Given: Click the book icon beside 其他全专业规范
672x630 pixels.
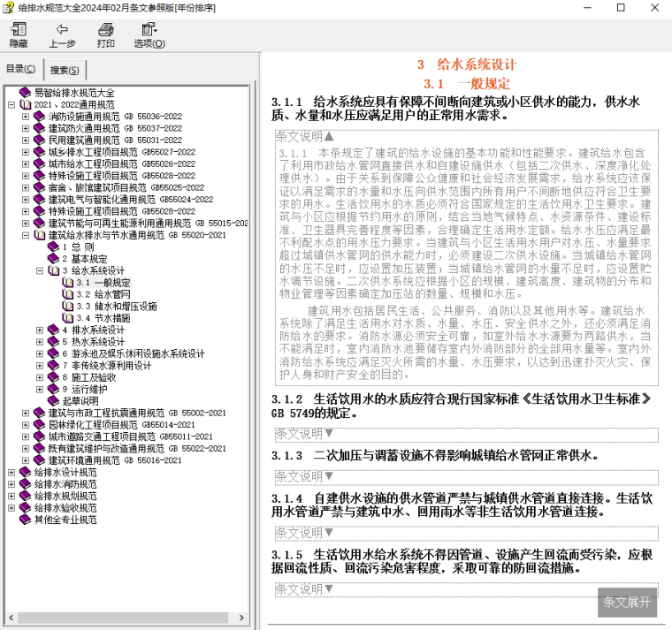Looking at the screenshot, I should click(26, 520).
